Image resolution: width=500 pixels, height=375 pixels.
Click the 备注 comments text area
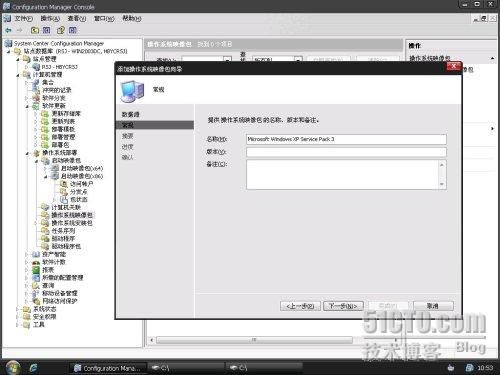(342, 175)
